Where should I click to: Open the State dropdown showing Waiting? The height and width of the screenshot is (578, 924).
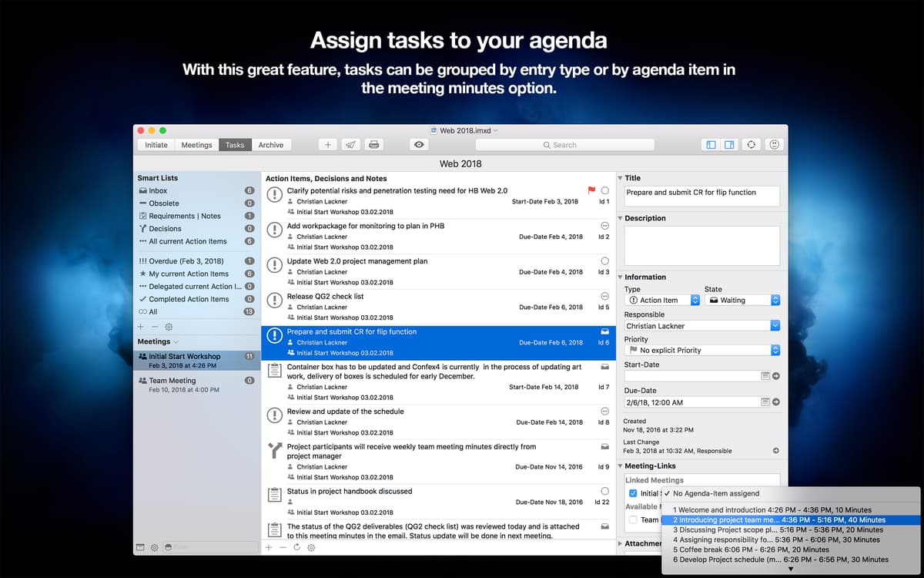pyautogui.click(x=742, y=301)
